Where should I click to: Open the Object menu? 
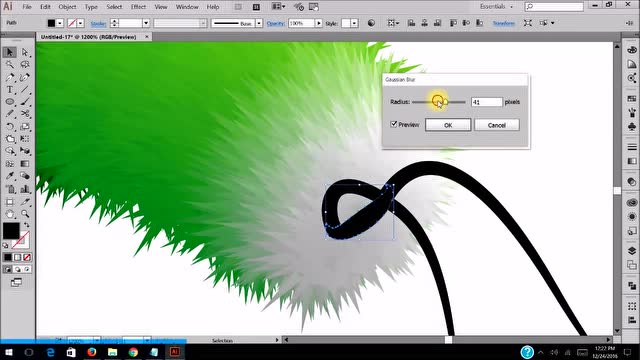(67, 7)
